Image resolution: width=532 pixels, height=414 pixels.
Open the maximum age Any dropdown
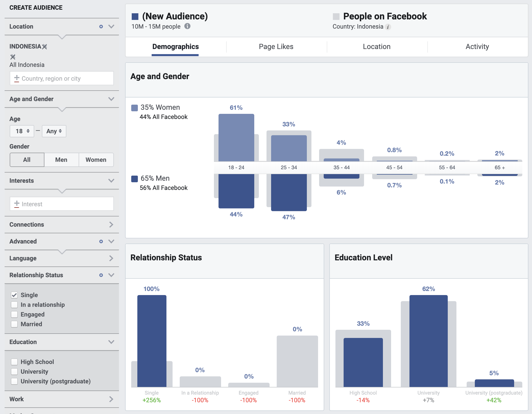(54, 131)
